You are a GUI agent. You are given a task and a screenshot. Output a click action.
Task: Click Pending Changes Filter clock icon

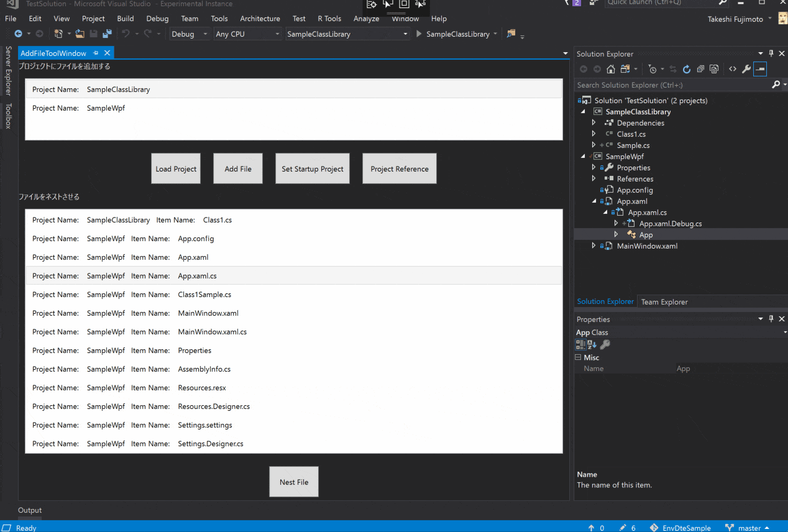652,69
